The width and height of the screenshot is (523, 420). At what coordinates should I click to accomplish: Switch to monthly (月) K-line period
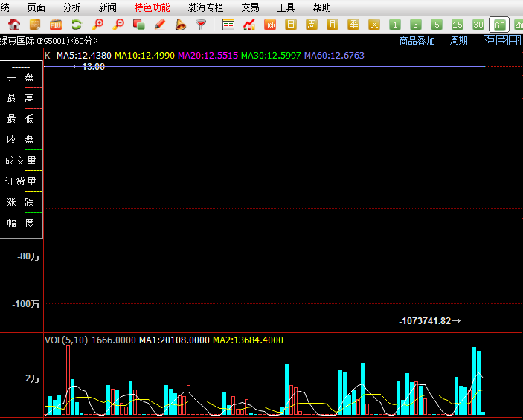point(333,25)
